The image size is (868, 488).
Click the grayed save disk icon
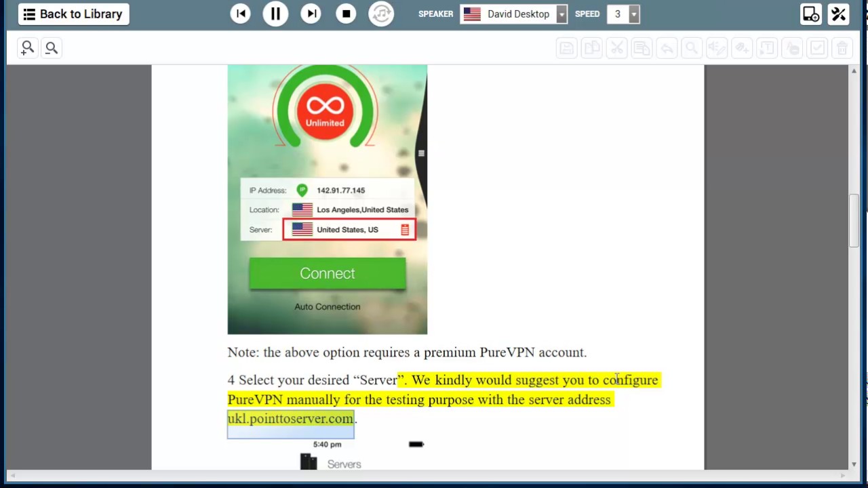point(567,48)
